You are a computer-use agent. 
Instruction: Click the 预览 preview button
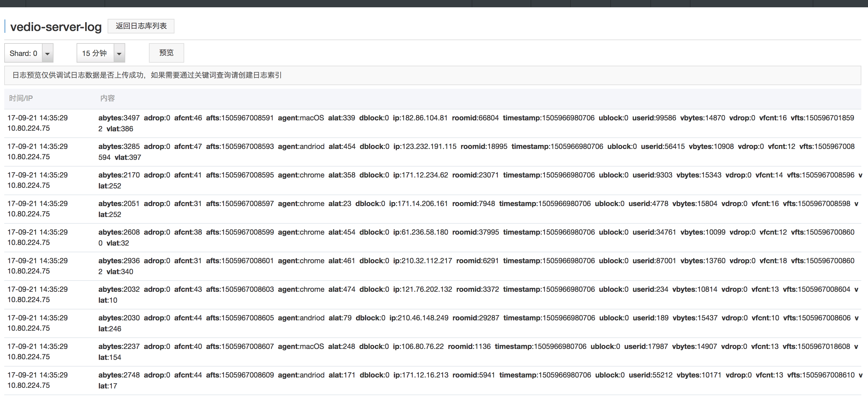166,53
